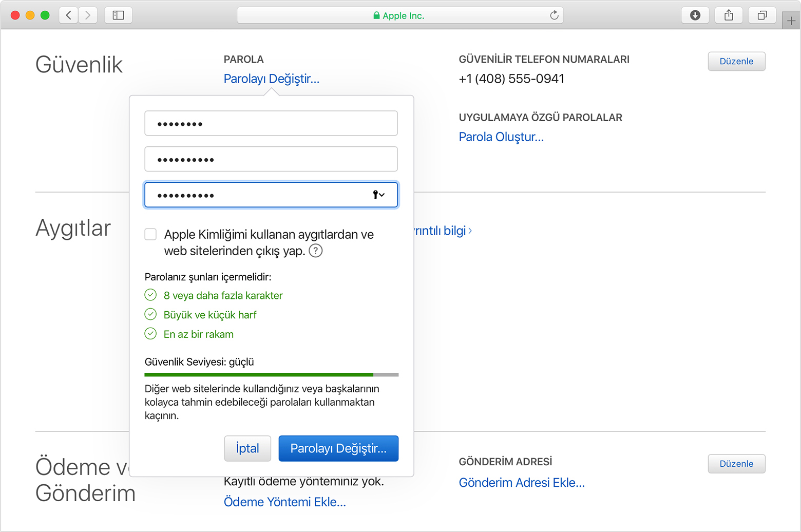Click the Safari back navigation arrow
801x532 pixels.
point(69,15)
